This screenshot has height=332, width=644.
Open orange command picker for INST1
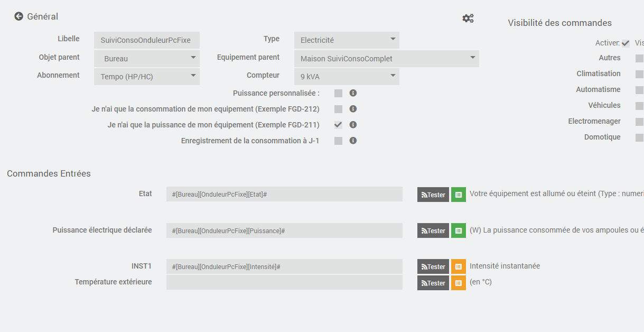pyautogui.click(x=459, y=267)
